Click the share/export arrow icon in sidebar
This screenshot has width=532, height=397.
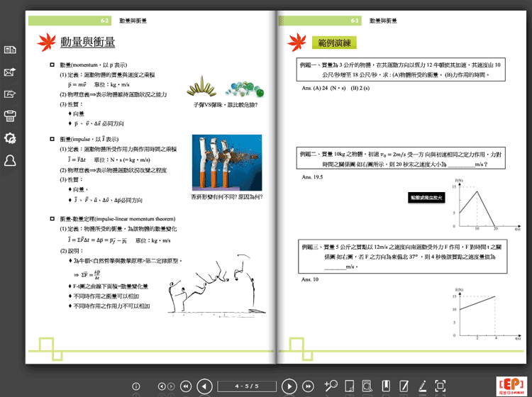[x=10, y=94]
